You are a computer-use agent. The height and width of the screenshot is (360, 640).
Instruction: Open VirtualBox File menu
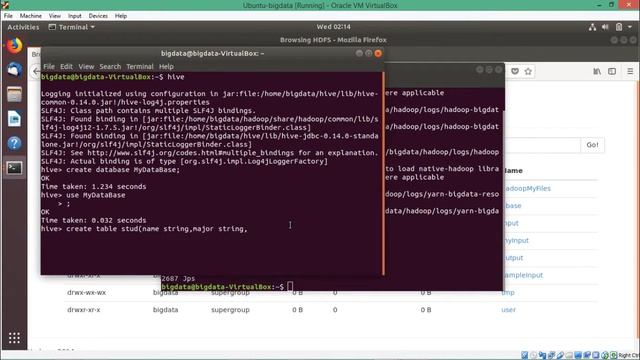click(8, 16)
